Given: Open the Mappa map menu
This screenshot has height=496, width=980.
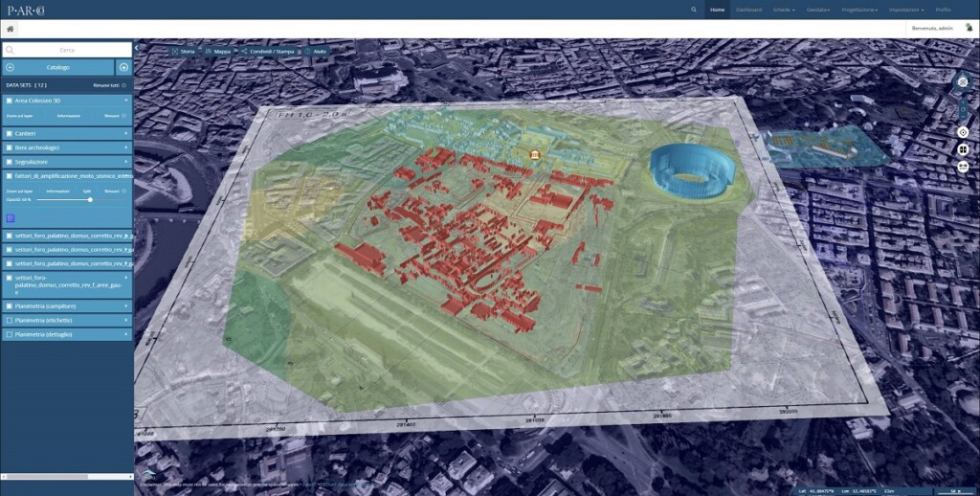Looking at the screenshot, I should click(217, 52).
